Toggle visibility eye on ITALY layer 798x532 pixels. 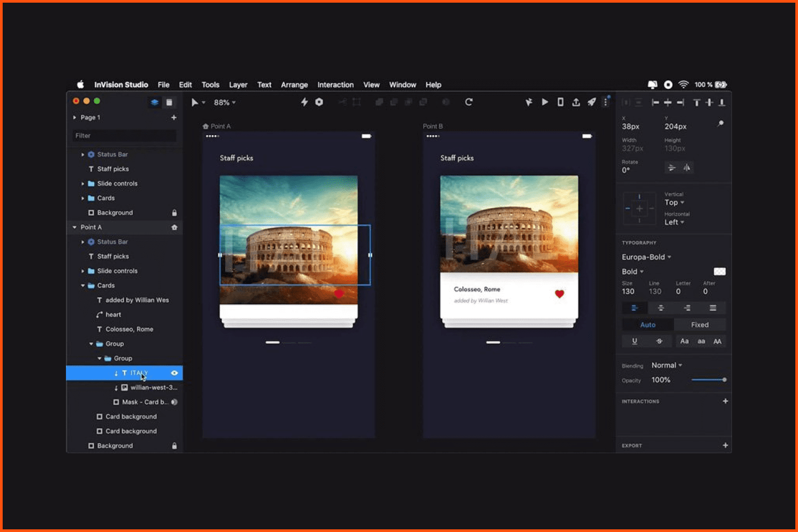(174, 373)
